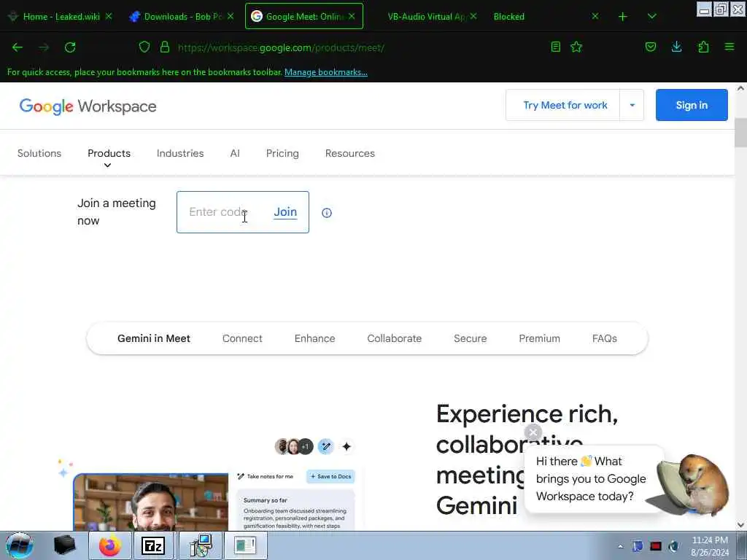Open 7-Zip from the taskbar

click(x=153, y=545)
